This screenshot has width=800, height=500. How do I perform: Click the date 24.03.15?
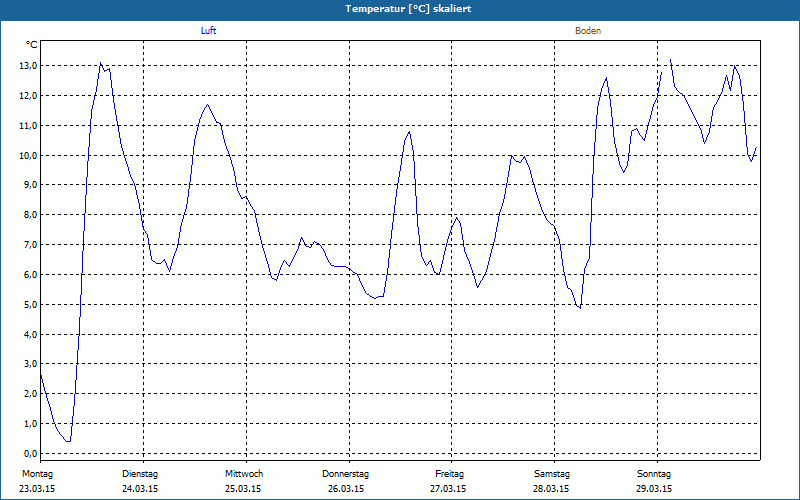140,489
